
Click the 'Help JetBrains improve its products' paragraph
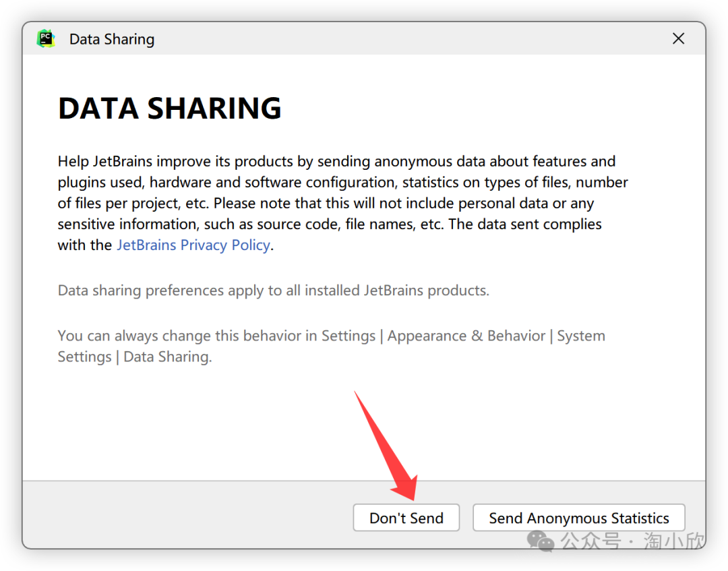pos(342,204)
